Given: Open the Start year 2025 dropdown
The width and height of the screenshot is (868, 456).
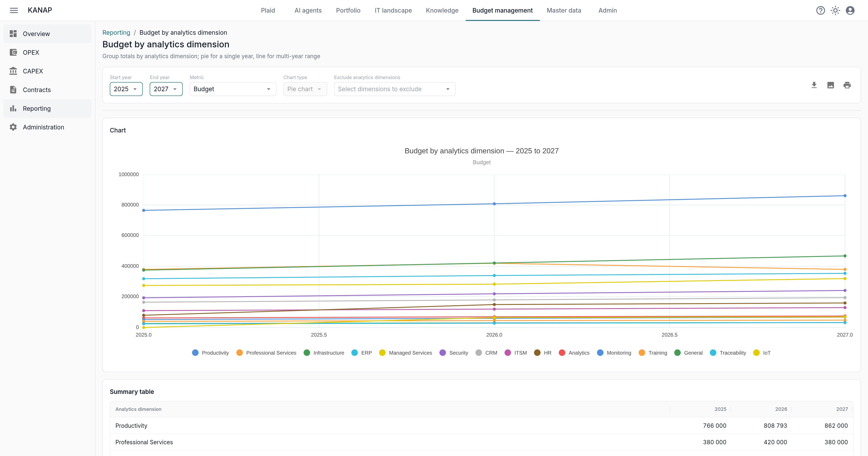Looking at the screenshot, I should [x=126, y=89].
